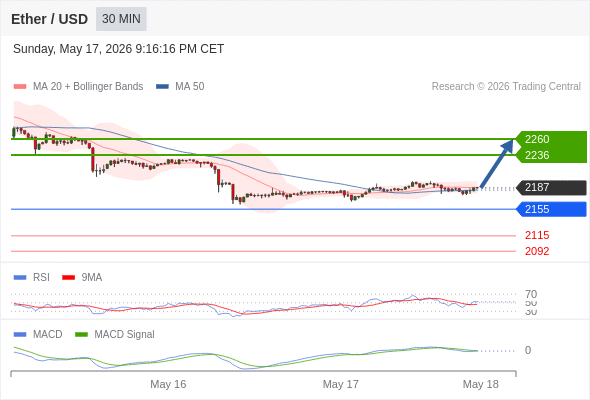Click the 2187 current price label

point(551,187)
